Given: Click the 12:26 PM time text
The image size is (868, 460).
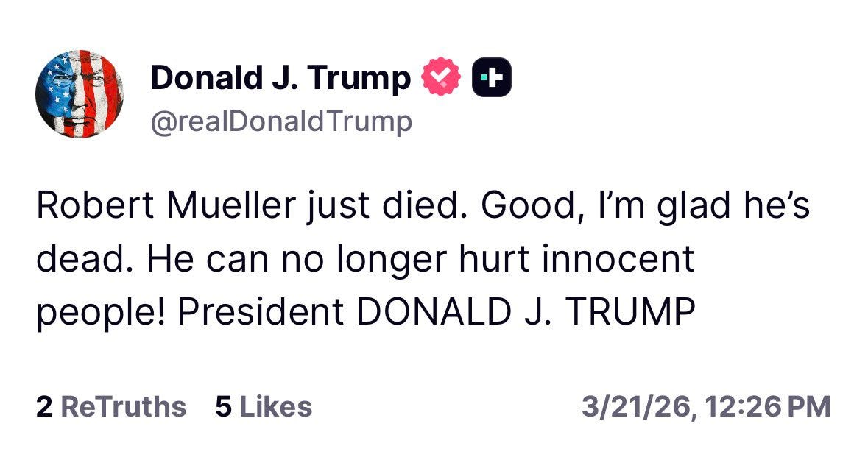Looking at the screenshot, I should (x=769, y=407).
